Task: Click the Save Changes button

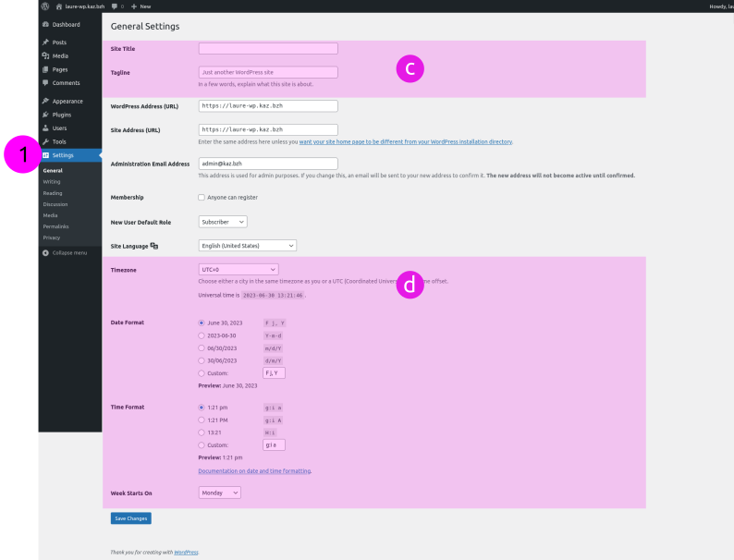Action: click(x=130, y=518)
